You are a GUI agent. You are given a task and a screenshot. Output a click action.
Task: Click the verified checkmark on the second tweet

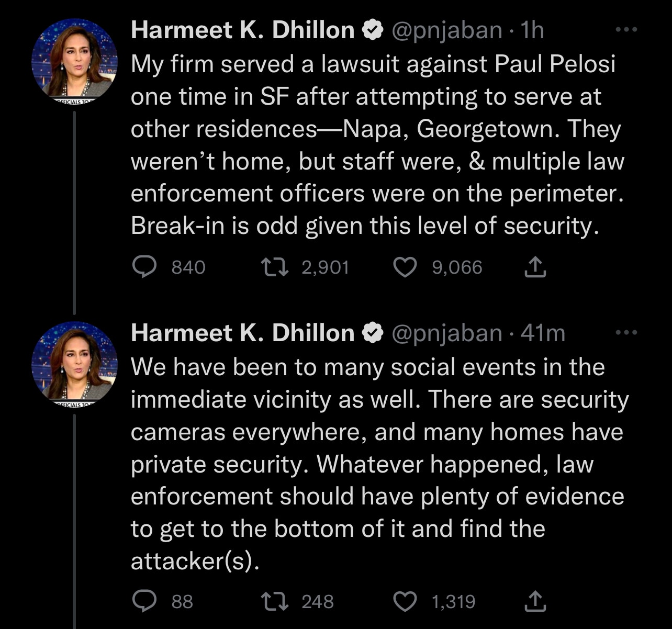(x=373, y=332)
